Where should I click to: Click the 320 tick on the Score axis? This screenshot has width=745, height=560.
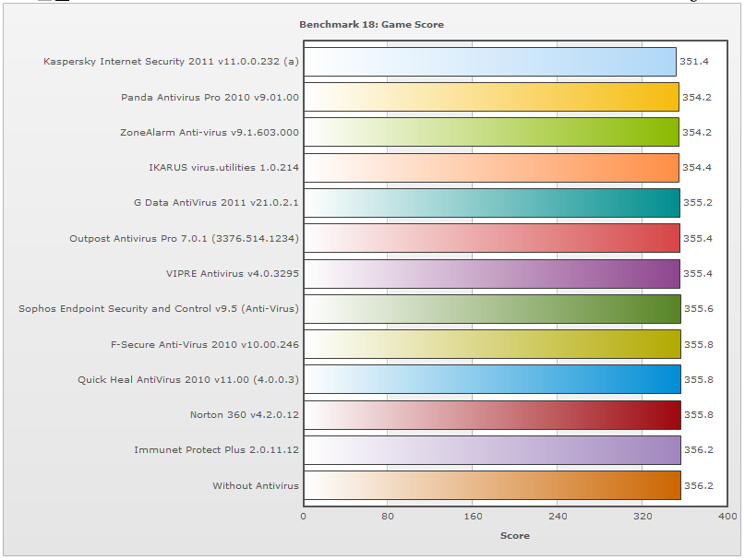tap(643, 517)
